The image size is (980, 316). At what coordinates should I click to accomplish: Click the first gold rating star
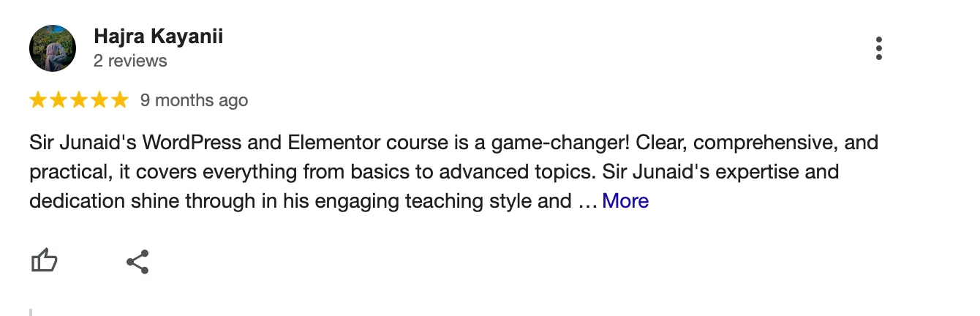(38, 100)
